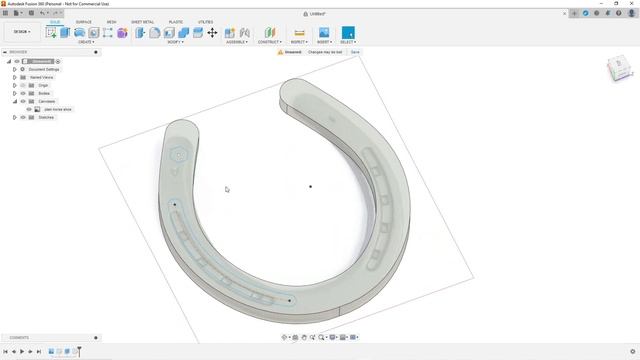
Task: Toggle visibility of the Sketches folder
Action: pyautogui.click(x=23, y=118)
